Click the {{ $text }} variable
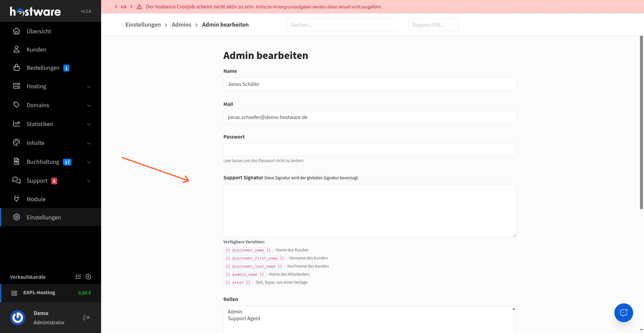The height and width of the screenshot is (333, 644). pos(238,282)
